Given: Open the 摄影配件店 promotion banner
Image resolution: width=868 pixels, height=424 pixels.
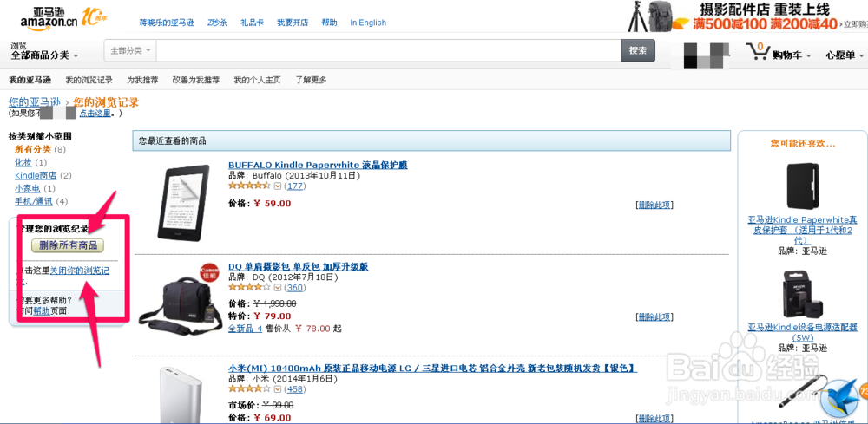Looking at the screenshot, I should (747, 16).
